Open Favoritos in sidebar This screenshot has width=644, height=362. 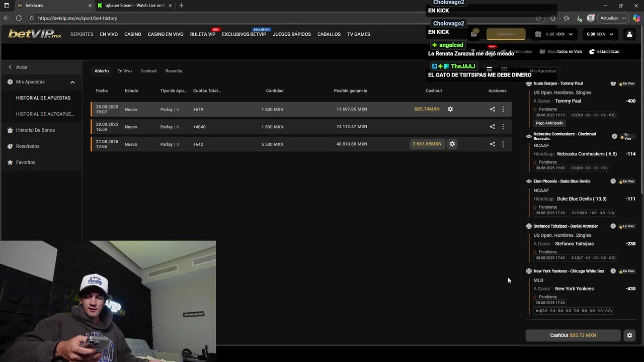tap(25, 162)
